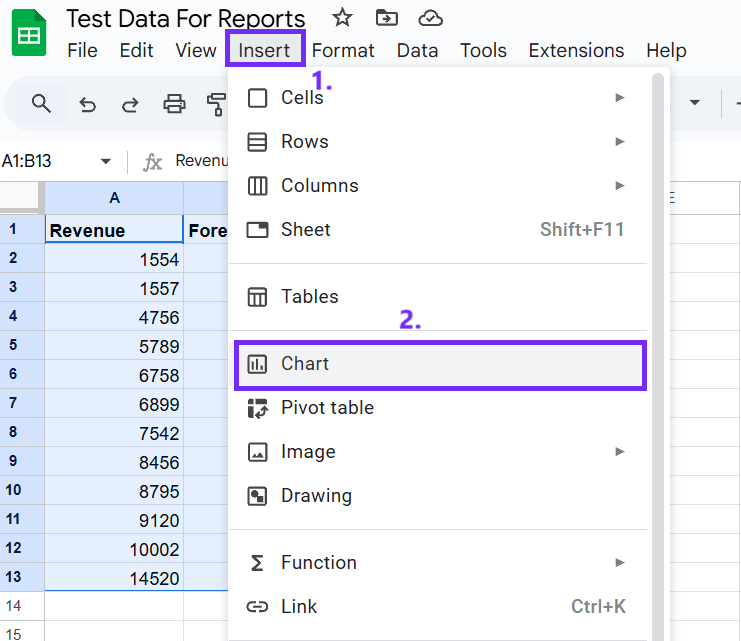
Task: Click the Drawing shapes icon
Action: click(x=258, y=496)
